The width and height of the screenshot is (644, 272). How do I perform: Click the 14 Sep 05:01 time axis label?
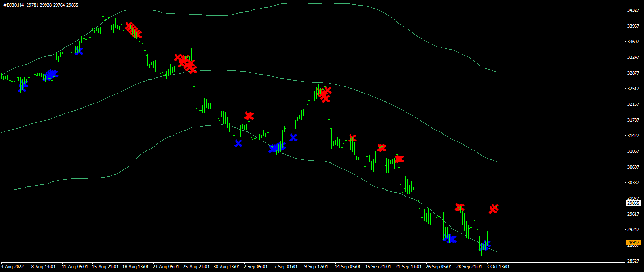pos(348,267)
